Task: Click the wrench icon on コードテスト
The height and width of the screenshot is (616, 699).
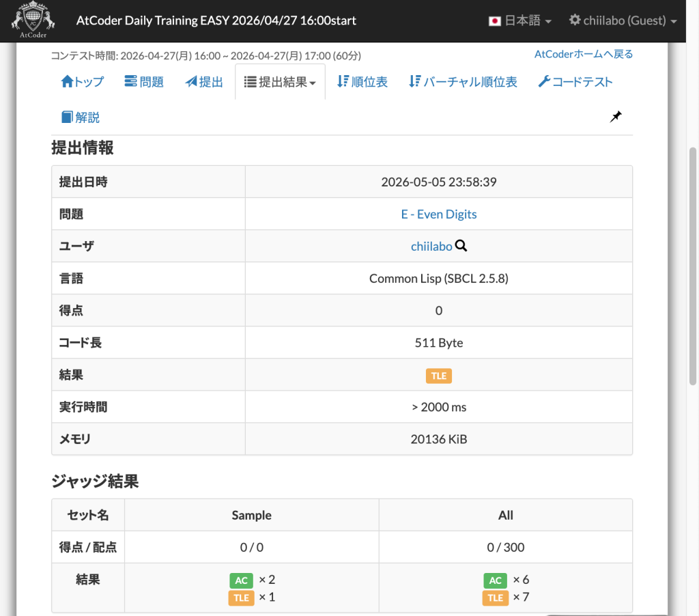Action: click(544, 81)
